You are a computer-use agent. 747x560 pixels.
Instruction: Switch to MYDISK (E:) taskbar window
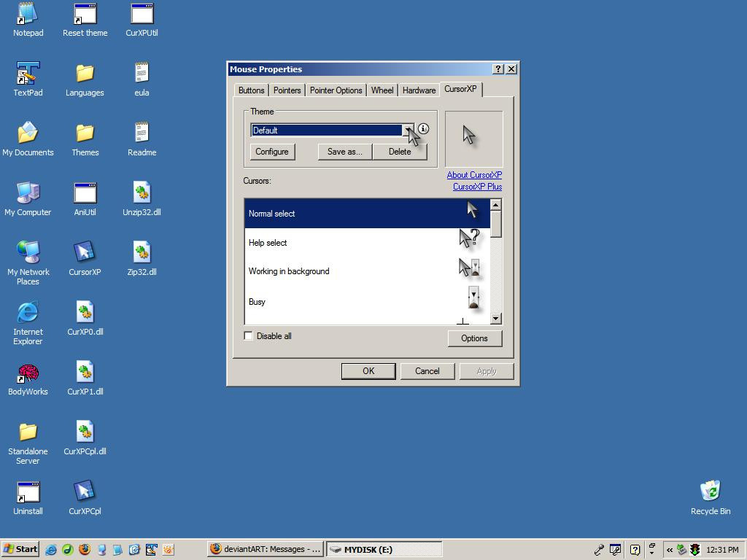tap(384, 549)
